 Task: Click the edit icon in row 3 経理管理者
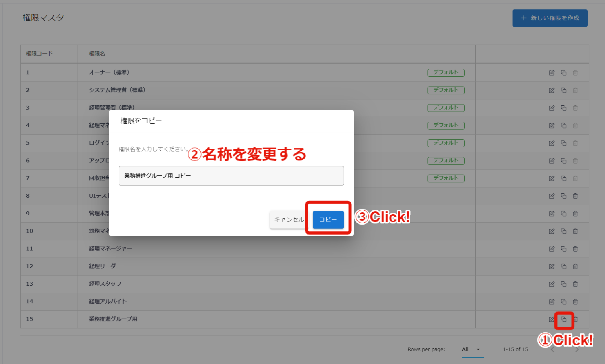(x=552, y=108)
